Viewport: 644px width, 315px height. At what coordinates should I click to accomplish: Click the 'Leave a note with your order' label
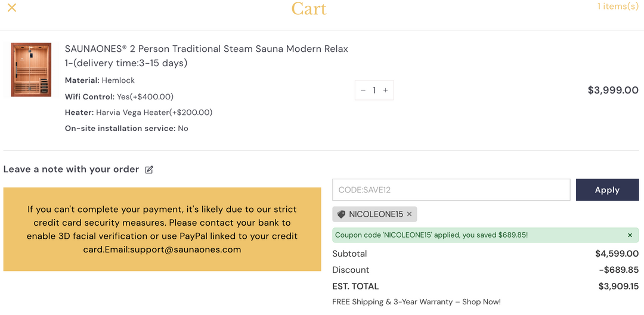[x=71, y=169]
